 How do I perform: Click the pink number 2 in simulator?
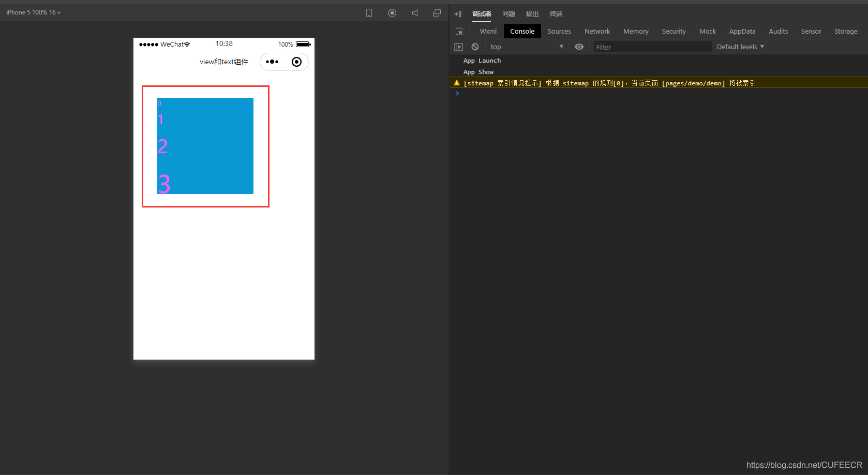coord(162,146)
